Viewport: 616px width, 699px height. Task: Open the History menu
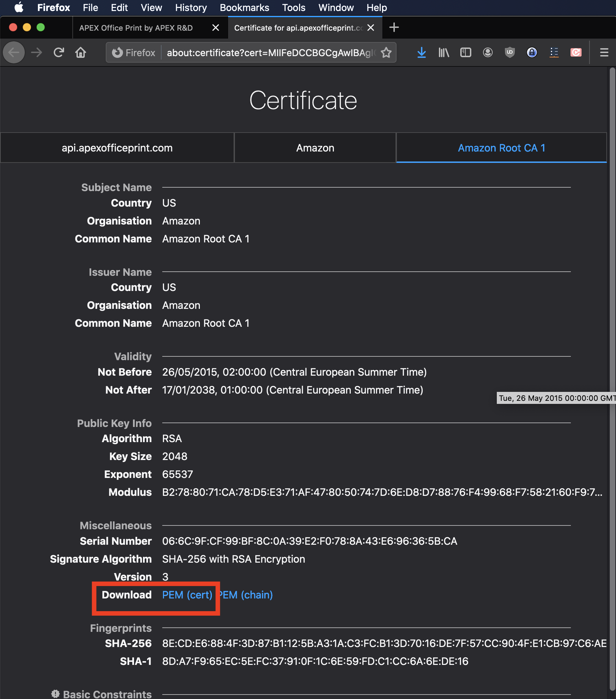click(191, 8)
